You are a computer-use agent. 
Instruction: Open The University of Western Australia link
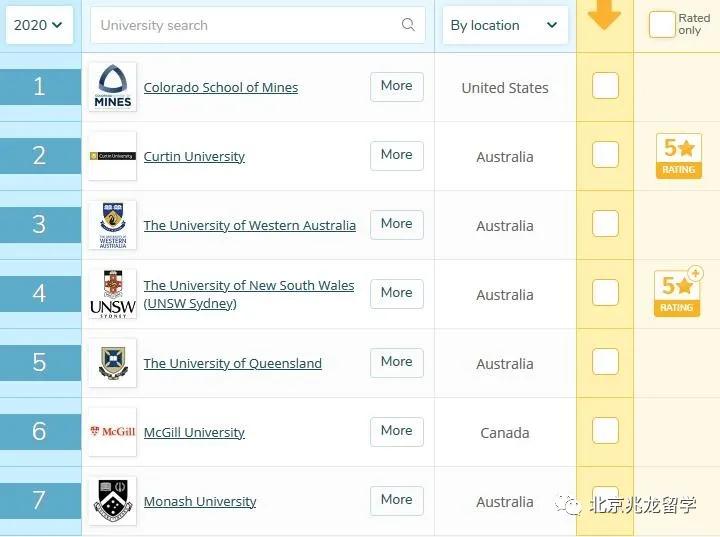pos(249,225)
